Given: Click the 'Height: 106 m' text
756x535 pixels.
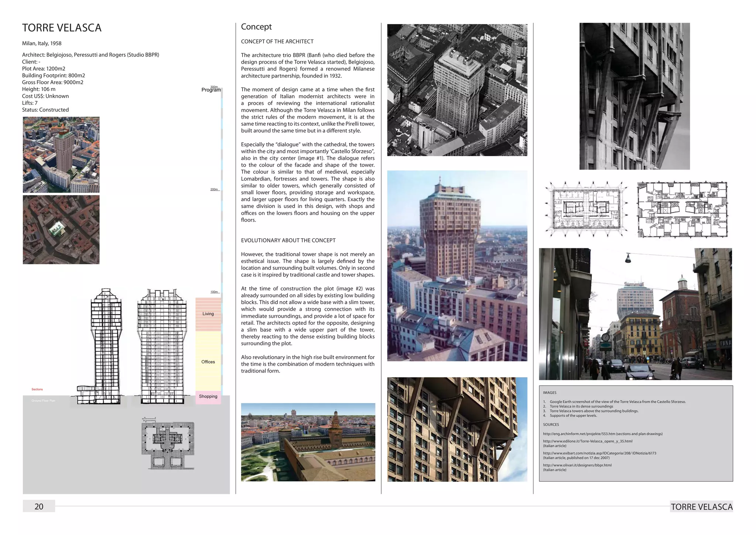Looking at the screenshot, I should coord(39,89).
